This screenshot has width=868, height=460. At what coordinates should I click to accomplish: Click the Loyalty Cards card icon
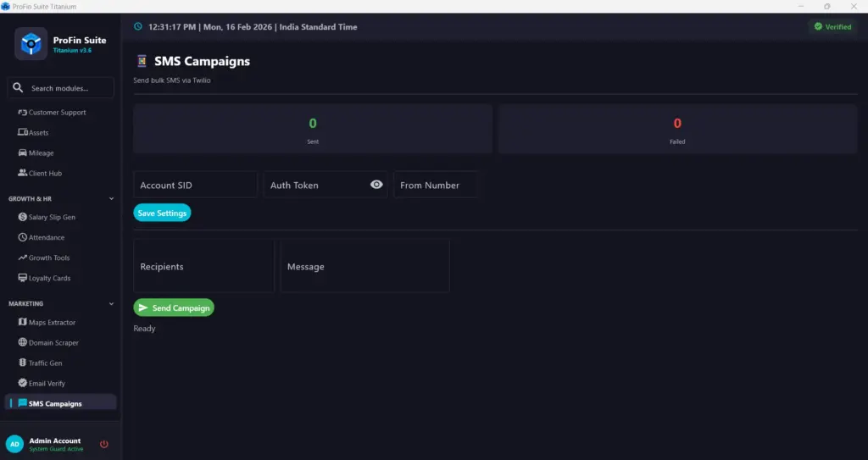tap(22, 278)
